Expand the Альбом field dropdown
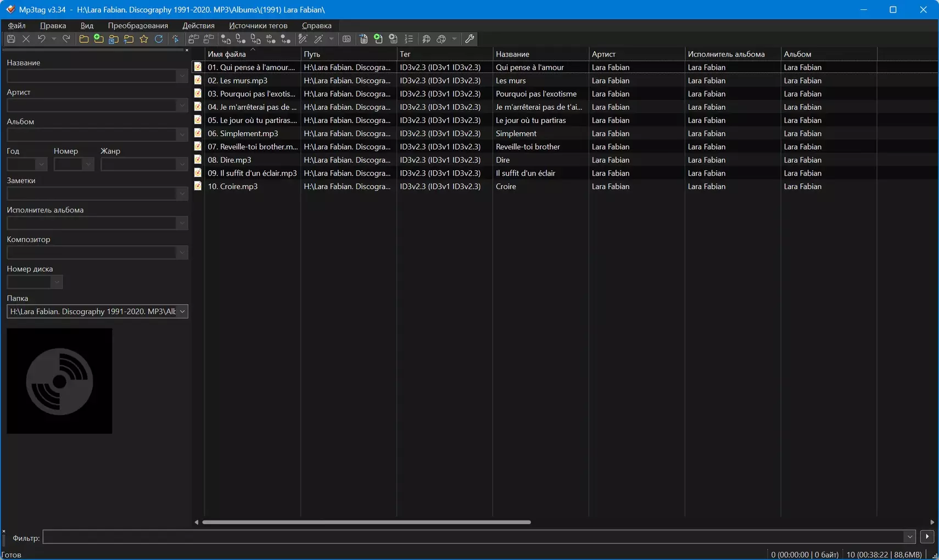 point(182,135)
